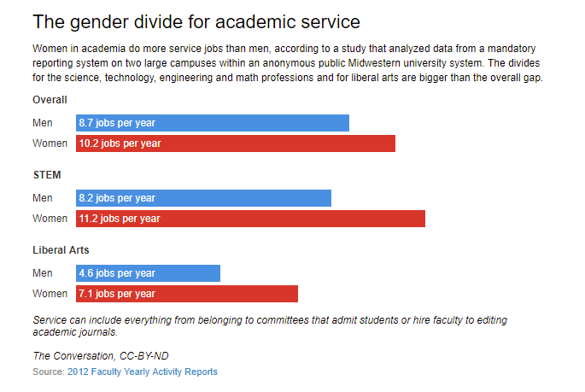Click the blue STEM Men 8.2 jobs bar
This screenshot has height=392, width=585.
203,198
